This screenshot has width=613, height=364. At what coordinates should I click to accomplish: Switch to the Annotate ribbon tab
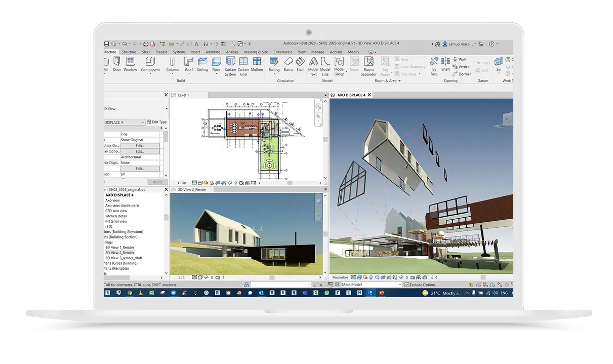pos(213,52)
